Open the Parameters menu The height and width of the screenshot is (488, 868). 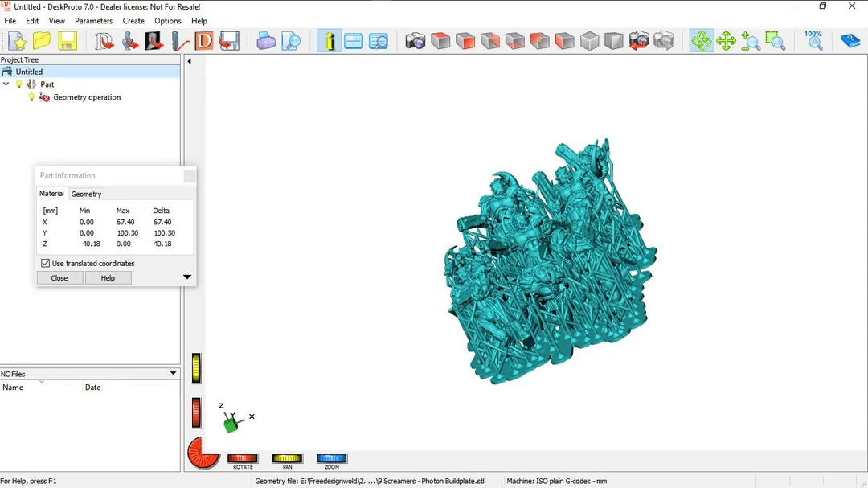pyautogui.click(x=93, y=21)
